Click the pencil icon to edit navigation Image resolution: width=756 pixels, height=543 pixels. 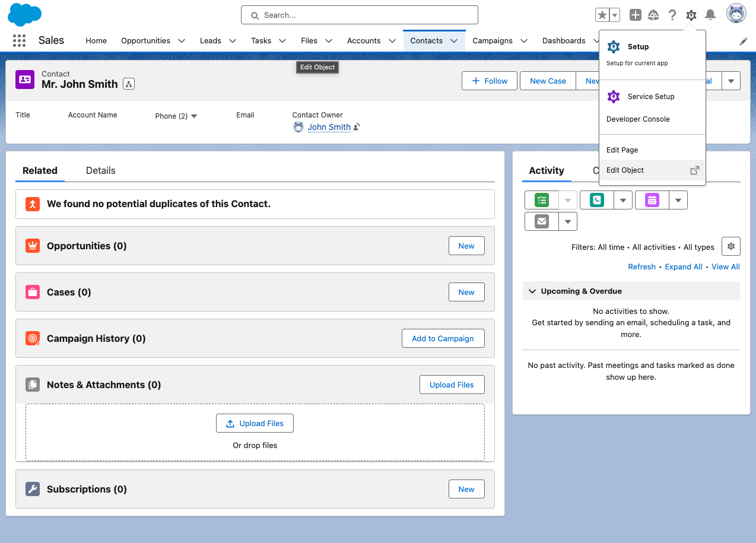click(x=744, y=41)
